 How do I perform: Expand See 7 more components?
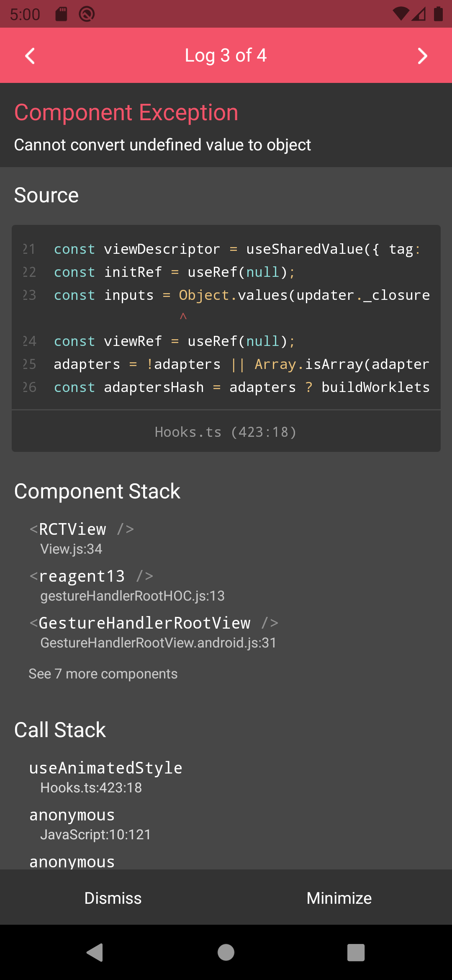tap(103, 674)
